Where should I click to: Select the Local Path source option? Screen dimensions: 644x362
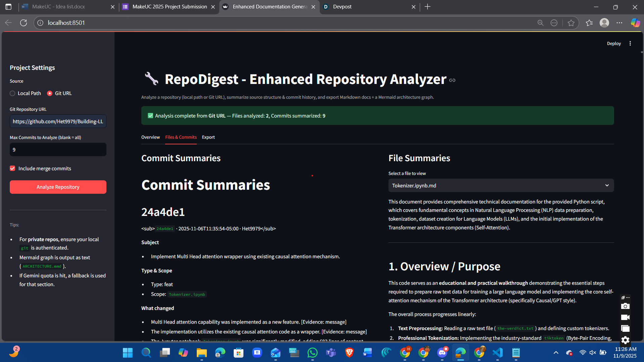[26, 93]
